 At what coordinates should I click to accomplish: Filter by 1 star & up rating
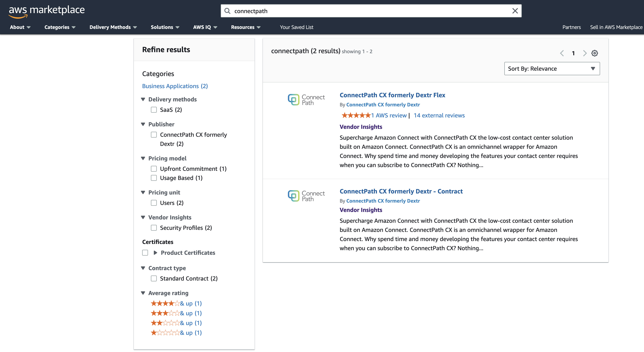[176, 332]
